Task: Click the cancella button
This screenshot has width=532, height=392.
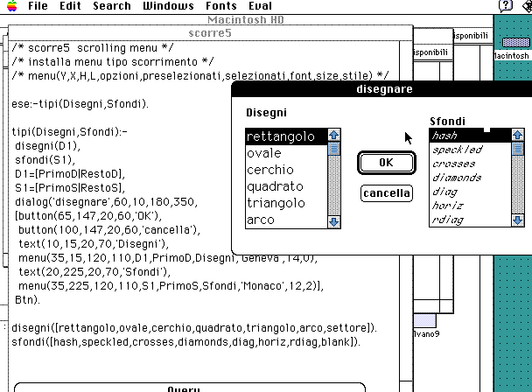Action: [387, 193]
